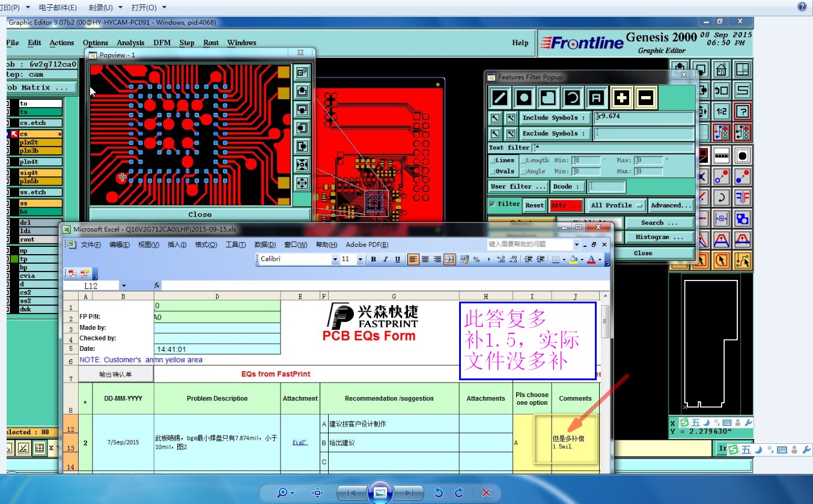
Task: Open the Rout menu
Action: [x=211, y=43]
